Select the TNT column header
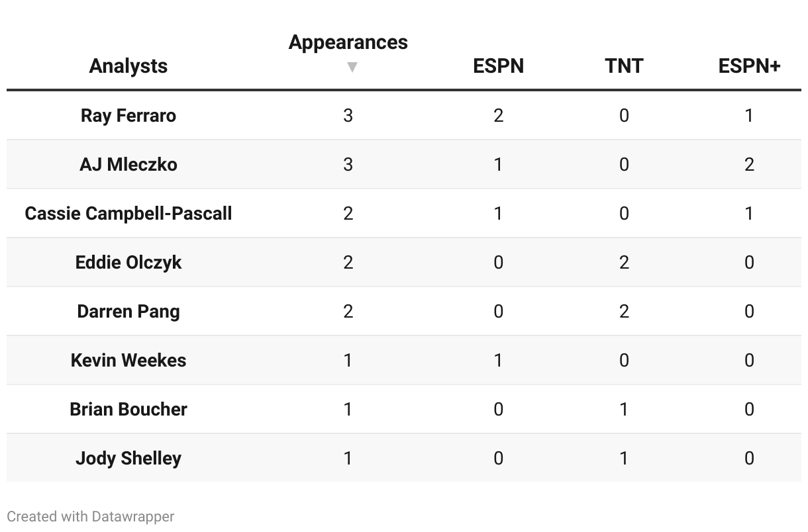Viewport: 808px width, 532px height. [x=623, y=66]
